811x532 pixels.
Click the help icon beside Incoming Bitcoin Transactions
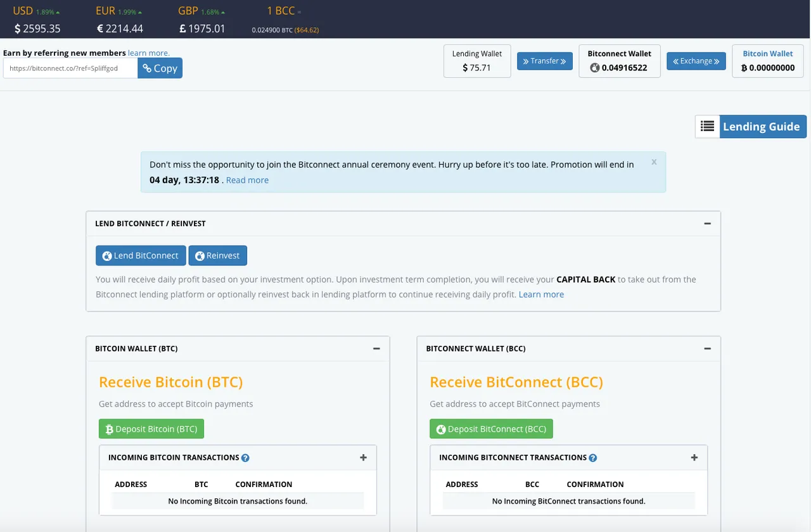(245, 458)
